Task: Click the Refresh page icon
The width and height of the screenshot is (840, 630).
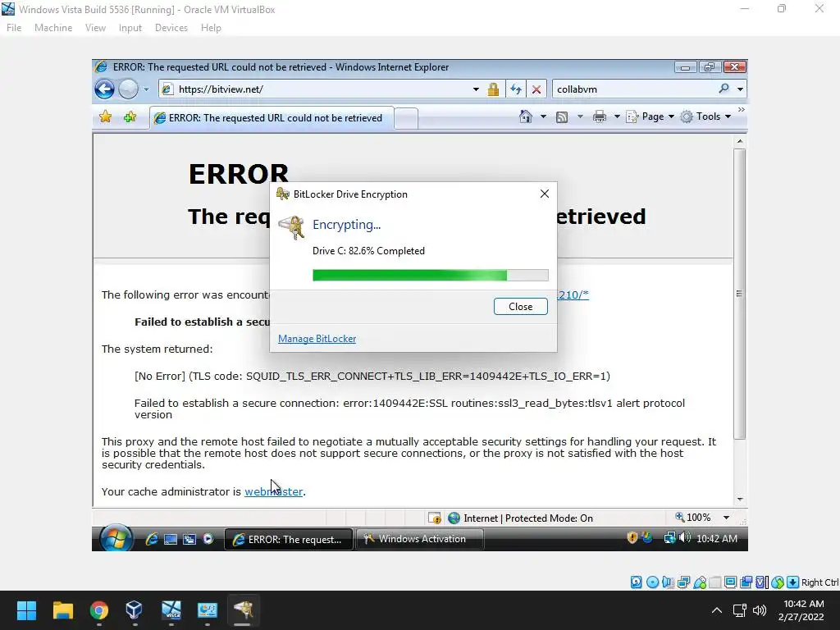Action: pyautogui.click(x=516, y=89)
